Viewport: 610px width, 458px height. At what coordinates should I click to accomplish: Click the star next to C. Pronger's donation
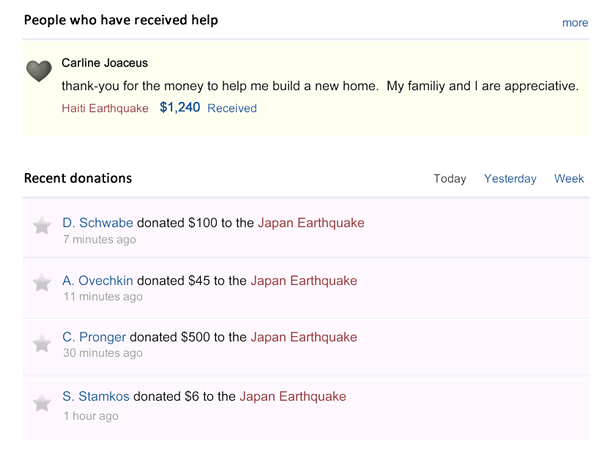pyautogui.click(x=42, y=343)
